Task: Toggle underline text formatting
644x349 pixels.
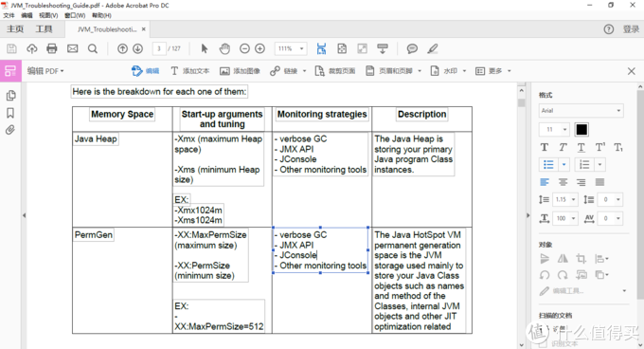Action: point(581,148)
